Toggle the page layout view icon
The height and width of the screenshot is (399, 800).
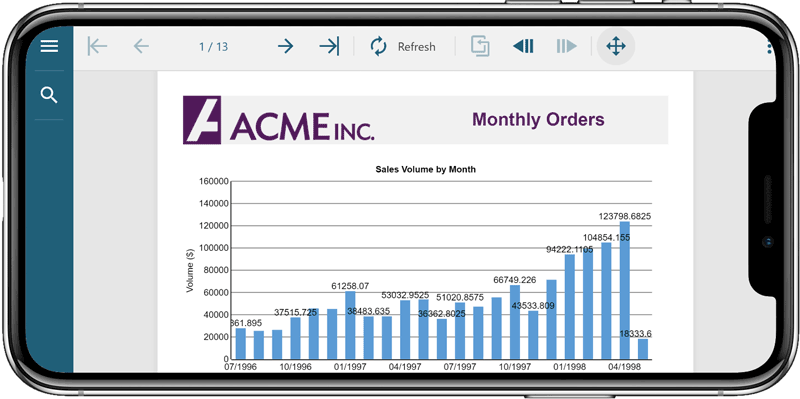coord(480,46)
